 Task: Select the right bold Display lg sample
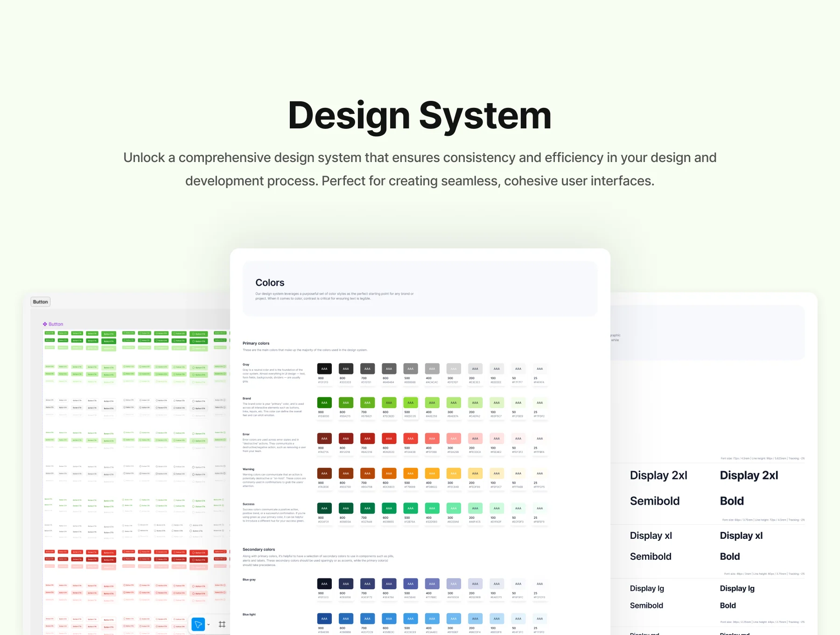point(737,588)
